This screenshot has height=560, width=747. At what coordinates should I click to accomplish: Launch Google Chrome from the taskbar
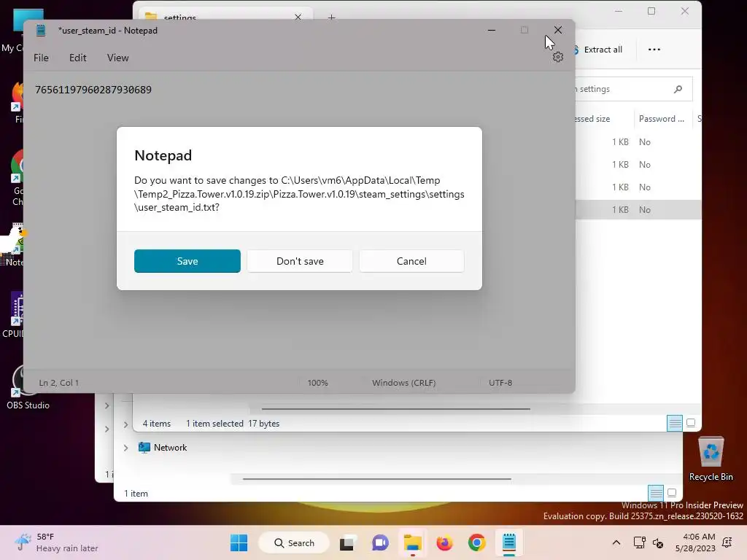point(476,542)
